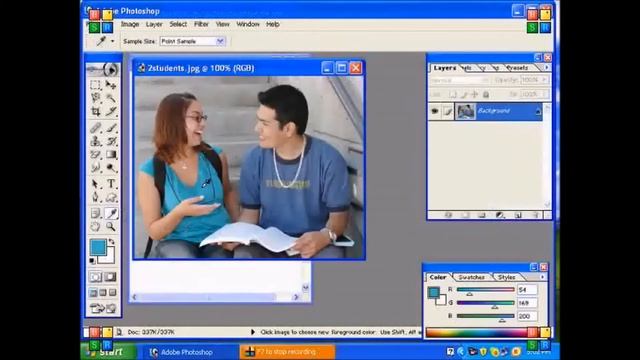Screen dimensions: 640x360
Task: Select the Brush tool
Action: [x=111, y=128]
